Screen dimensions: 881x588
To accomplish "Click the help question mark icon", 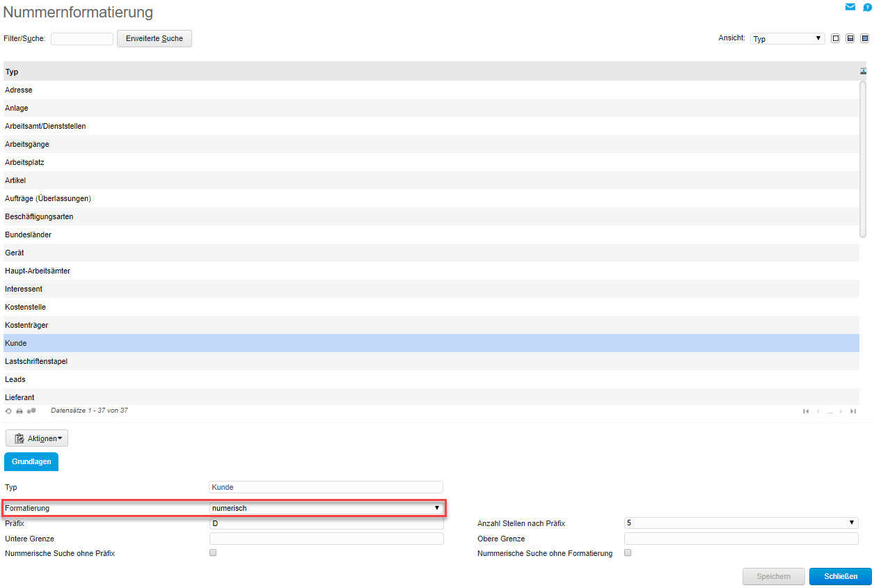I will pyautogui.click(x=867, y=8).
